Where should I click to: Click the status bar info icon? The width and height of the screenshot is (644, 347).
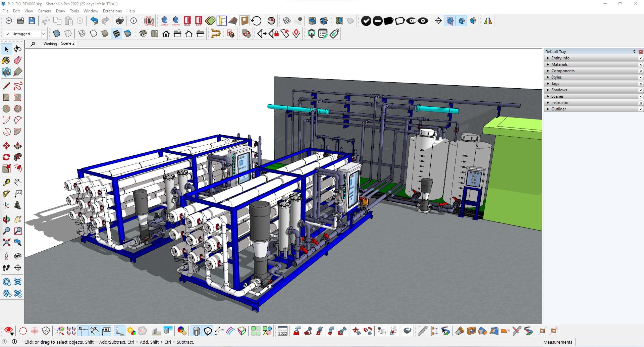(x=14, y=342)
